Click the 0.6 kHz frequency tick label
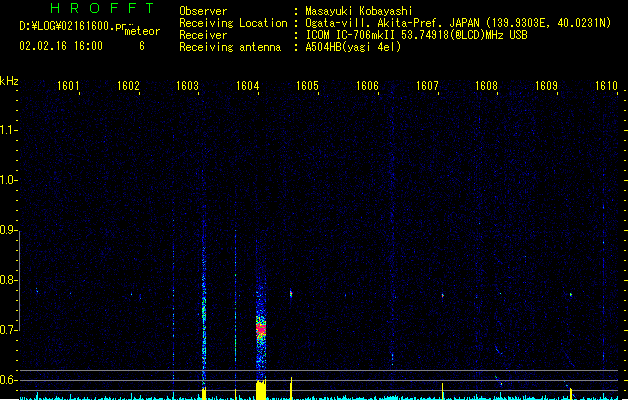Viewport: 629px width, 400px height. point(7,380)
